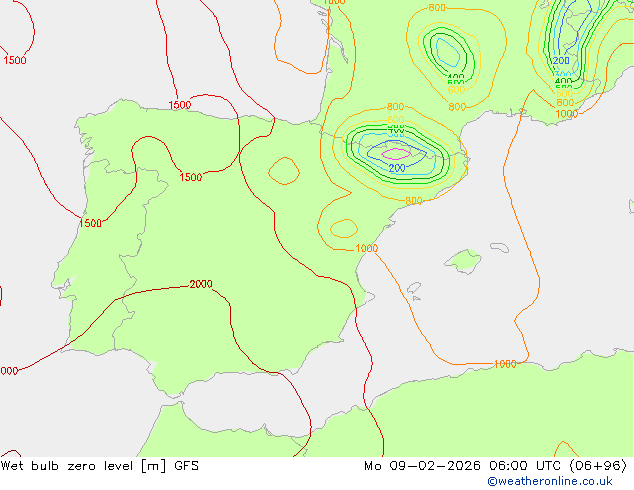Select the Mallorca island shape on the map
This screenshot has width=634, height=490.
(463, 261)
